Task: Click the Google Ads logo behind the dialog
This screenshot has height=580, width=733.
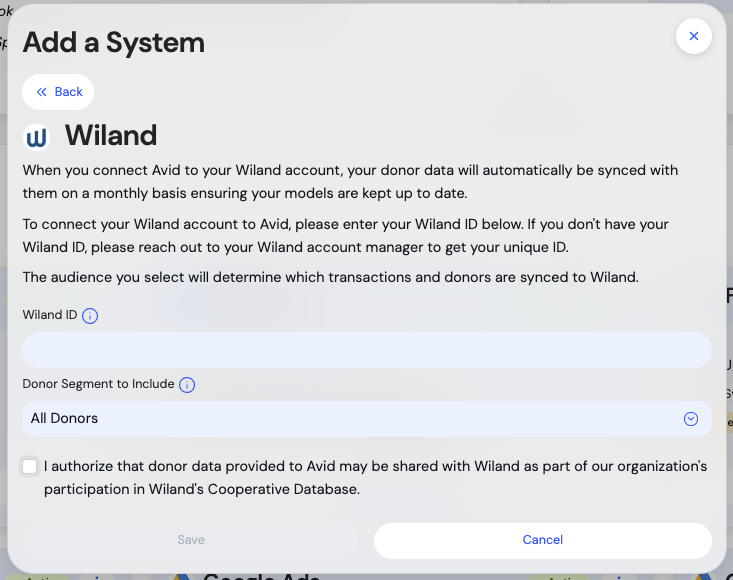Action: pyautogui.click(x=182, y=575)
